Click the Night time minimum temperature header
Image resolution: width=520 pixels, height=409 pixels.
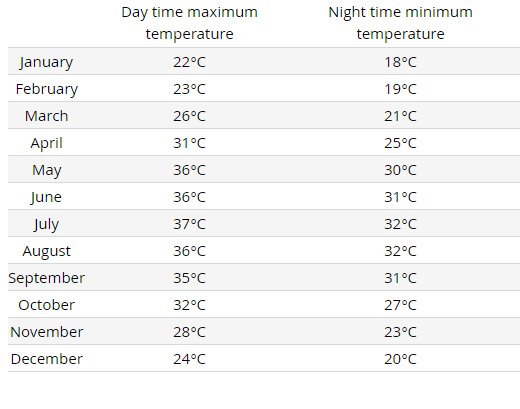tap(400, 23)
